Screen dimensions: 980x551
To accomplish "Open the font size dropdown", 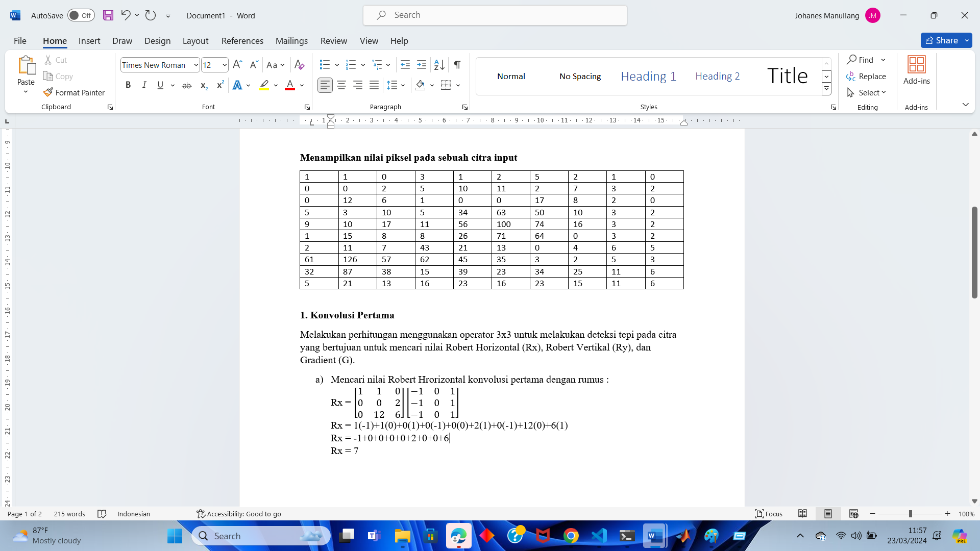I will [225, 65].
